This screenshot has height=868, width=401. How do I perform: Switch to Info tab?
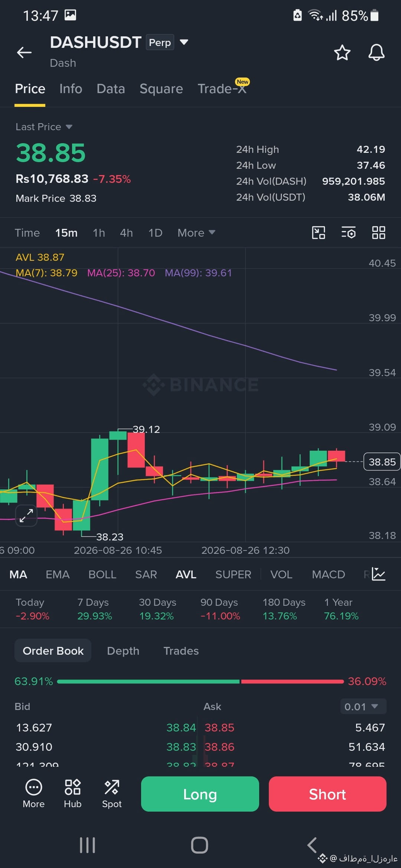[71, 89]
